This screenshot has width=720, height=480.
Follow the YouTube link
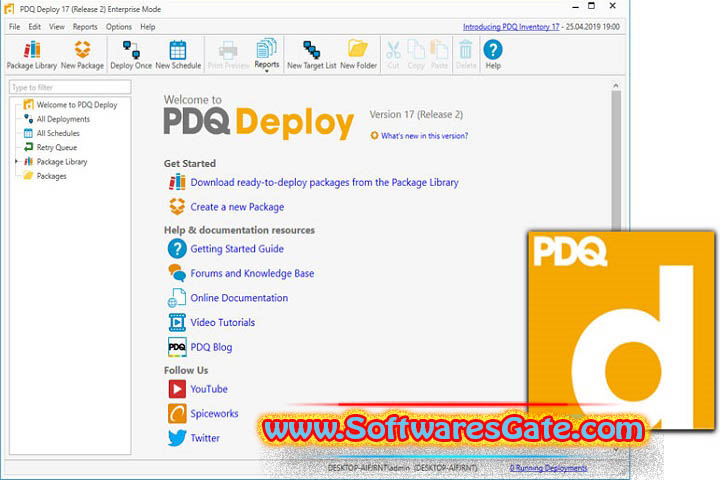209,389
